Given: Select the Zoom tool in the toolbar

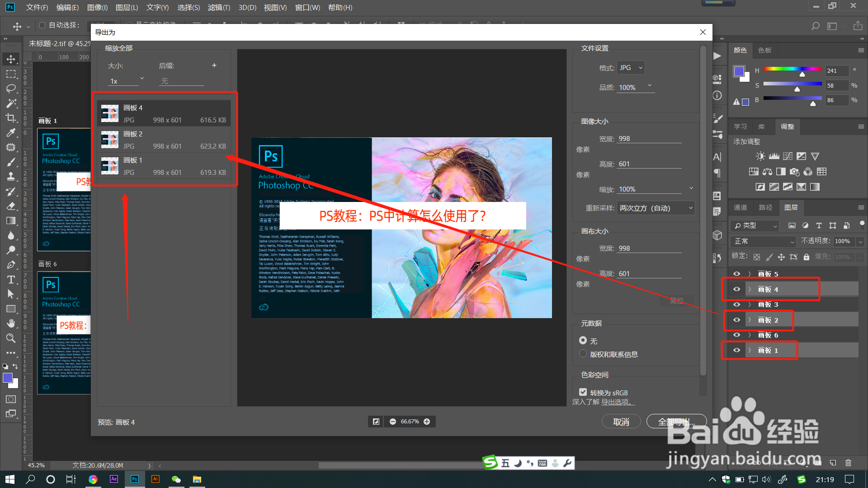Looking at the screenshot, I should pos(11,338).
